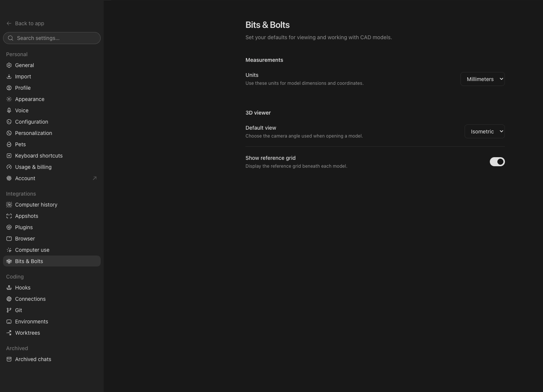Disable the Show reference grid toggle
This screenshot has height=392, width=543.
pyautogui.click(x=497, y=162)
